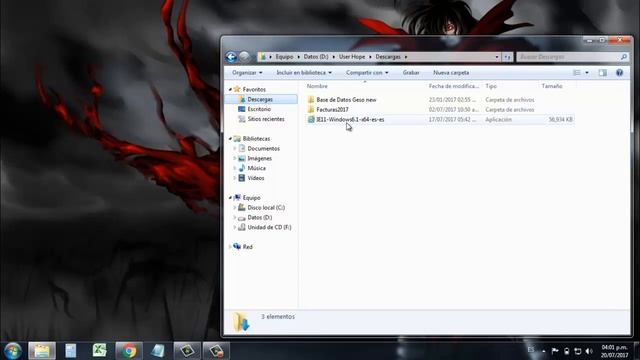Sort by the Fecha de modifica... column header
This screenshot has width=640, height=360.
pyautogui.click(x=454, y=86)
